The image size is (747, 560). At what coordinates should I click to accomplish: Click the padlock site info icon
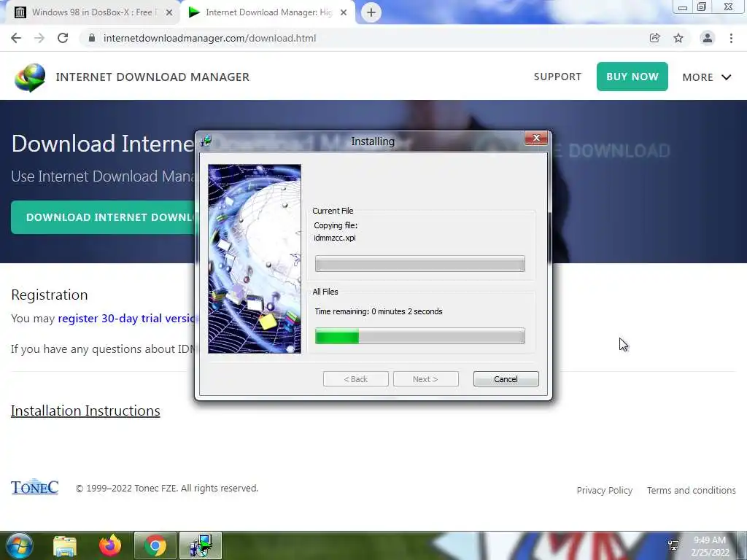pos(92,38)
